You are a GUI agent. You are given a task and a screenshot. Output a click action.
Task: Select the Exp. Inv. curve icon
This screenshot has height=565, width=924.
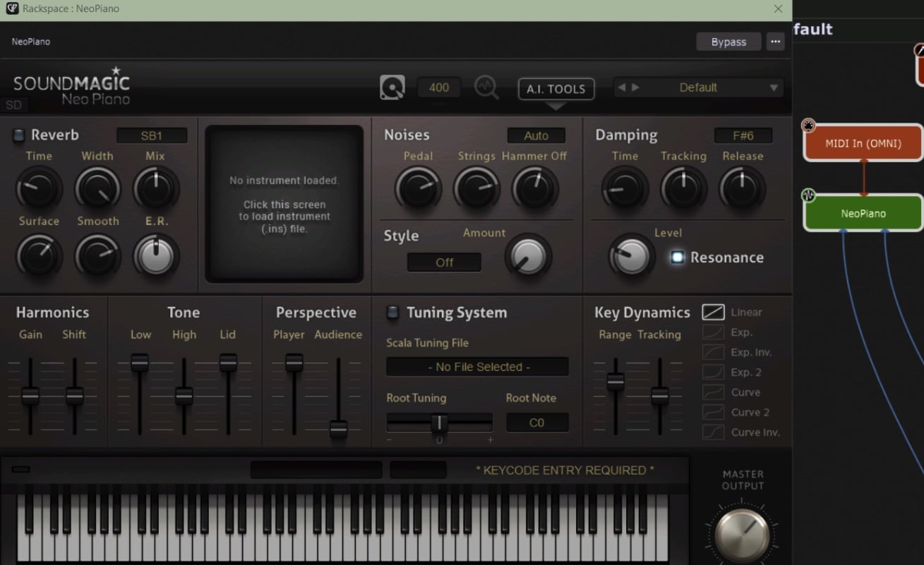[x=713, y=352]
